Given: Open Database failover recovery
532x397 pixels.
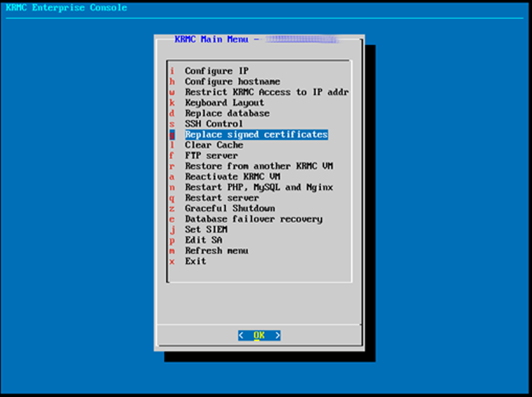Looking at the screenshot, I should pos(254,219).
